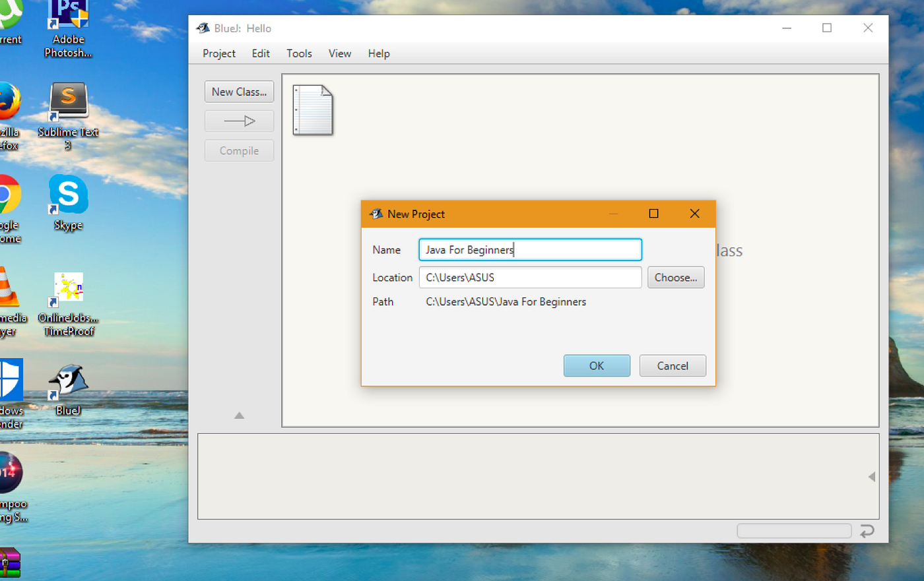Confirm project creation with OK
The height and width of the screenshot is (581, 924).
pyautogui.click(x=596, y=365)
